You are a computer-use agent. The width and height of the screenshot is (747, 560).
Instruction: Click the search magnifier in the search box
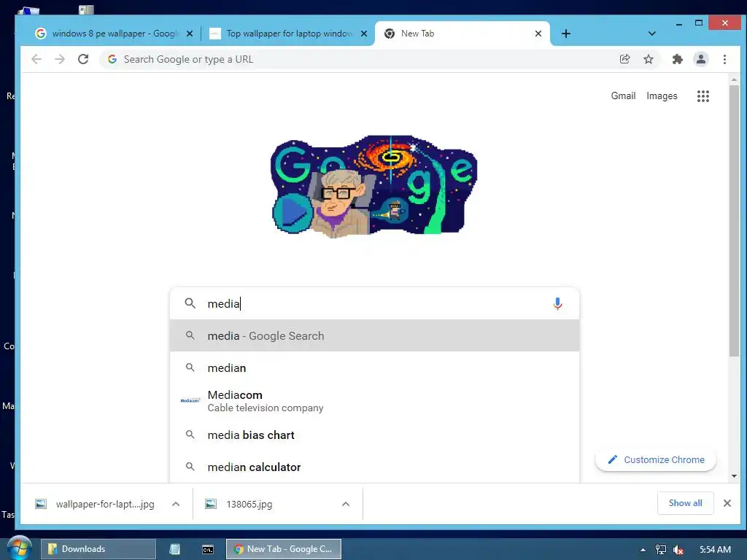click(190, 303)
